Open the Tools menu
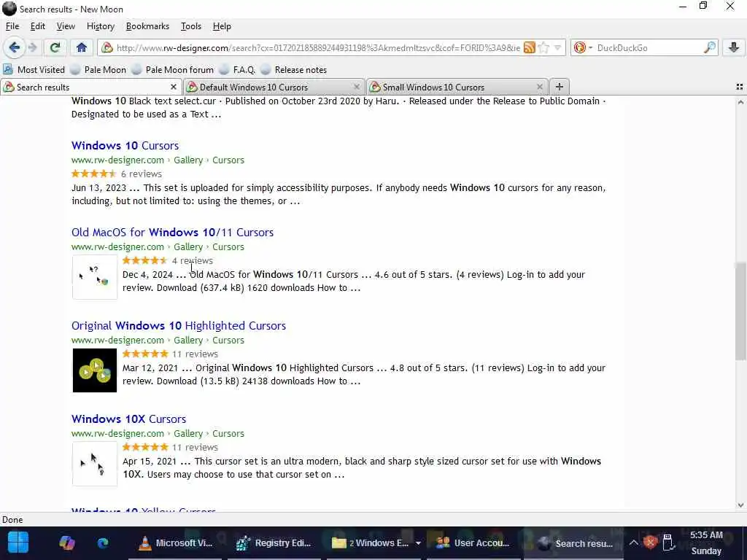This screenshot has width=747, height=560. point(191,26)
